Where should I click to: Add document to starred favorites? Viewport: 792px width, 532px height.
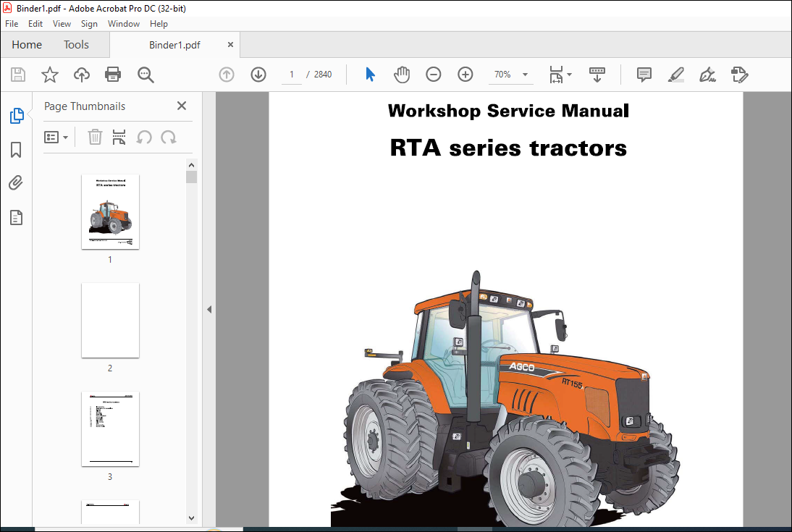tap(49, 75)
